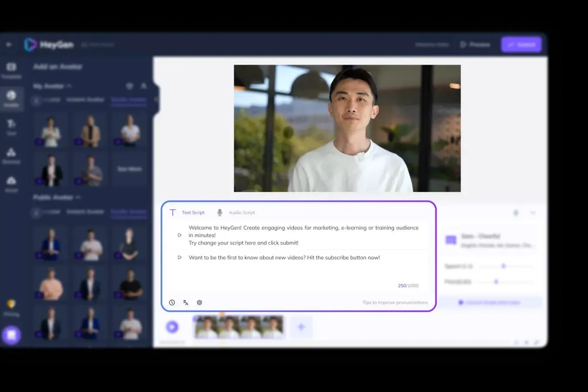This screenshot has height=392, width=588.
Task: Play the first script paragraph preview
Action: coord(179,235)
